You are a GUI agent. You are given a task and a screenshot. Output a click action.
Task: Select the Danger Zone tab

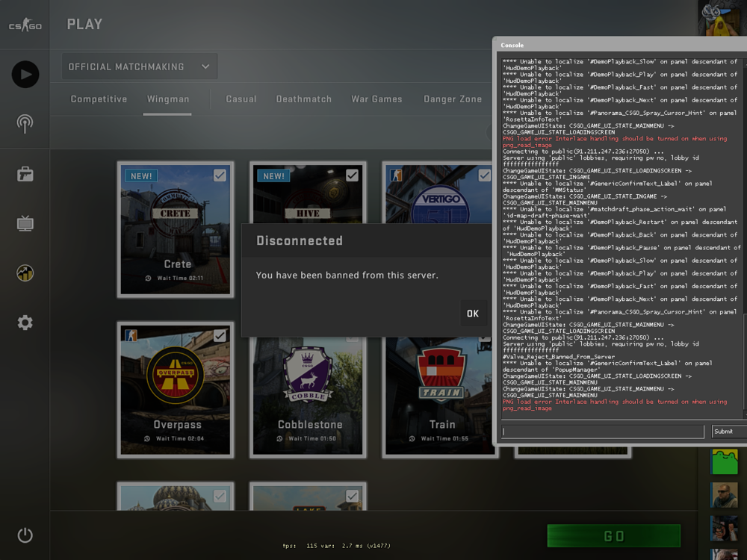(x=453, y=99)
